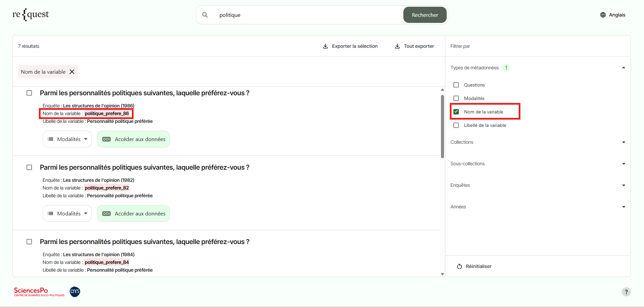The image size is (644, 307).
Task: Expand the Années filter section
Action: click(623, 207)
